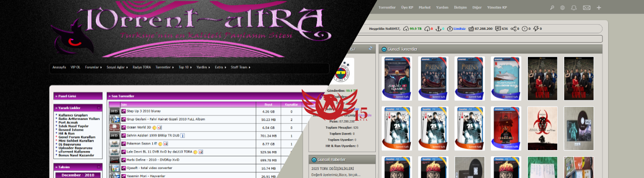Viewport: 644px width, 178px height.
Task: Open the Yönetim KP menu
Action: point(497,8)
